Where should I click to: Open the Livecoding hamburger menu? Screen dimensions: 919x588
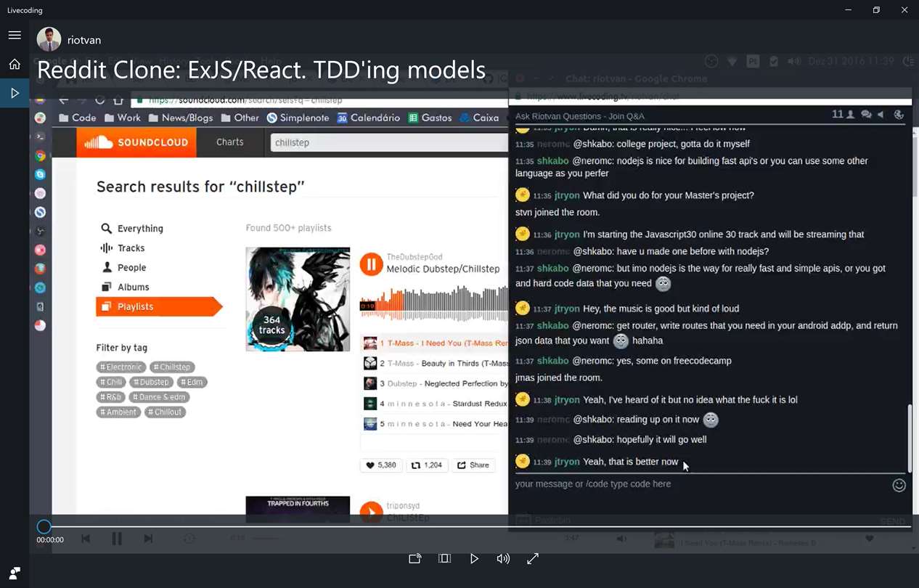(15, 35)
